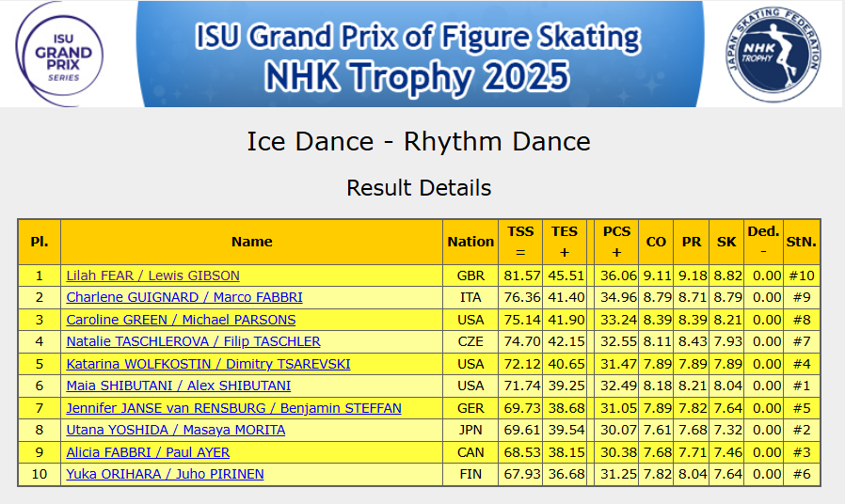Open Yuka ORIHARA / Juho PIRINEN link
Viewport: 845px width, 504px height.
[165, 474]
